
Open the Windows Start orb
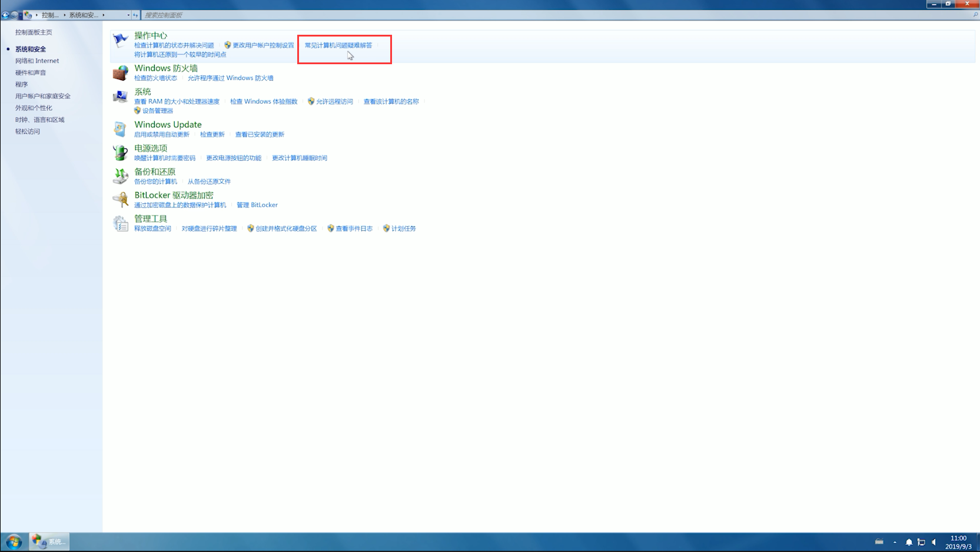pyautogui.click(x=14, y=541)
